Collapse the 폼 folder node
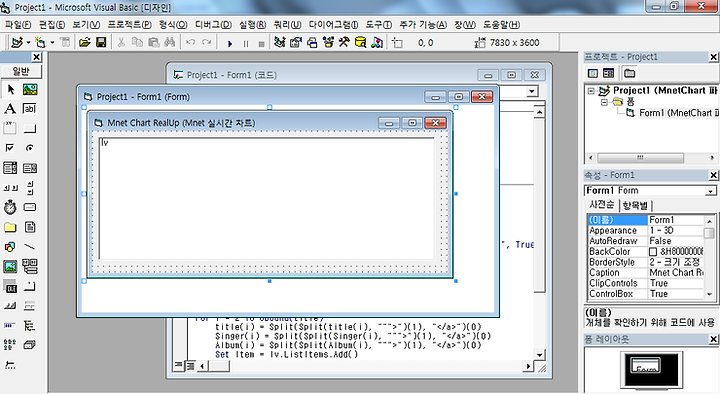The image size is (720, 394). tap(604, 102)
